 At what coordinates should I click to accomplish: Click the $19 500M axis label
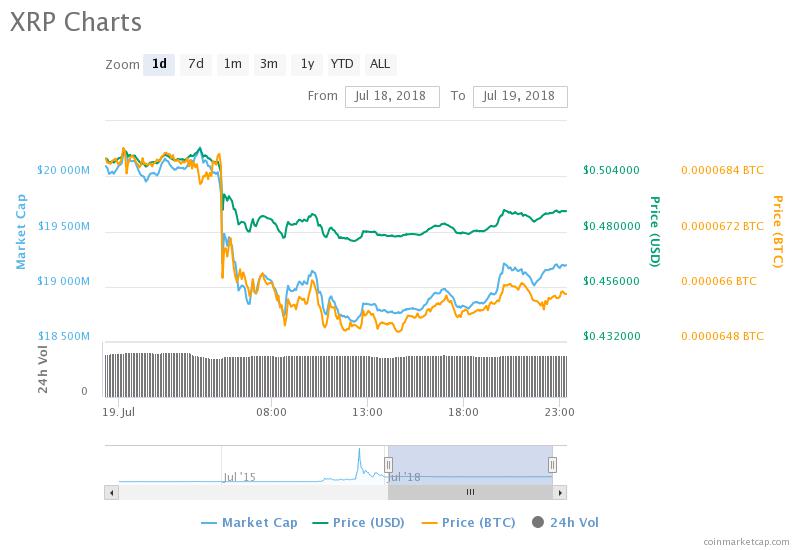pos(63,226)
